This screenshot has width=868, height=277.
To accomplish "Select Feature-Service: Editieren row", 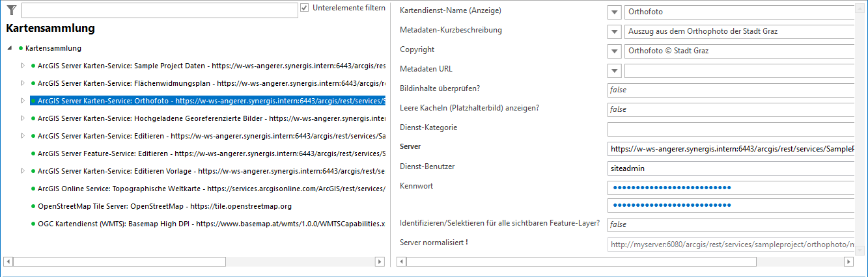I will click(x=212, y=153).
